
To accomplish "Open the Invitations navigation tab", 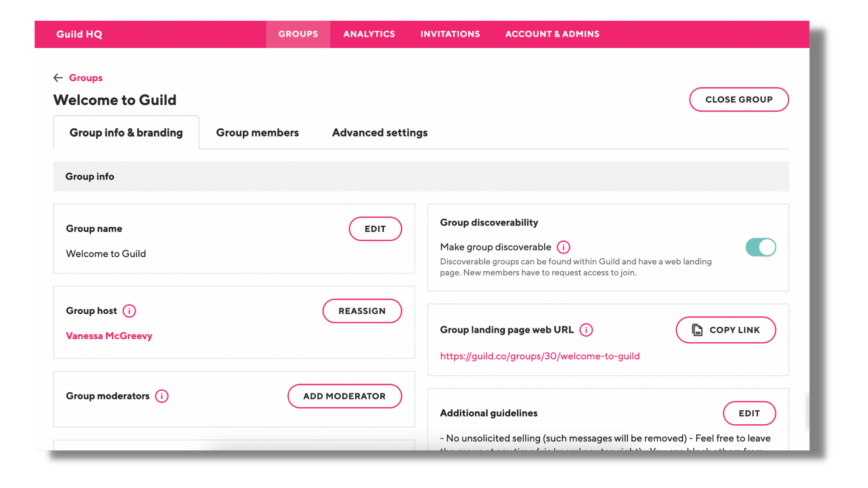I will coord(450,34).
